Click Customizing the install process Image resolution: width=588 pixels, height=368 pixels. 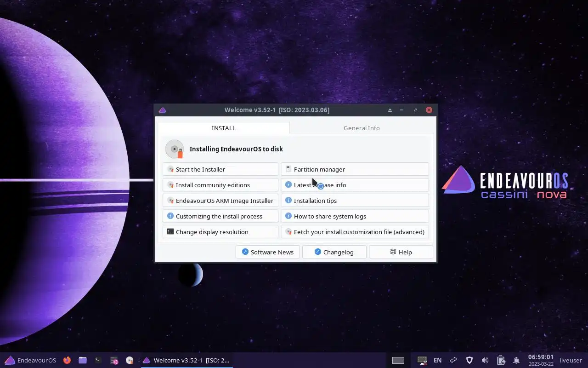pyautogui.click(x=220, y=216)
